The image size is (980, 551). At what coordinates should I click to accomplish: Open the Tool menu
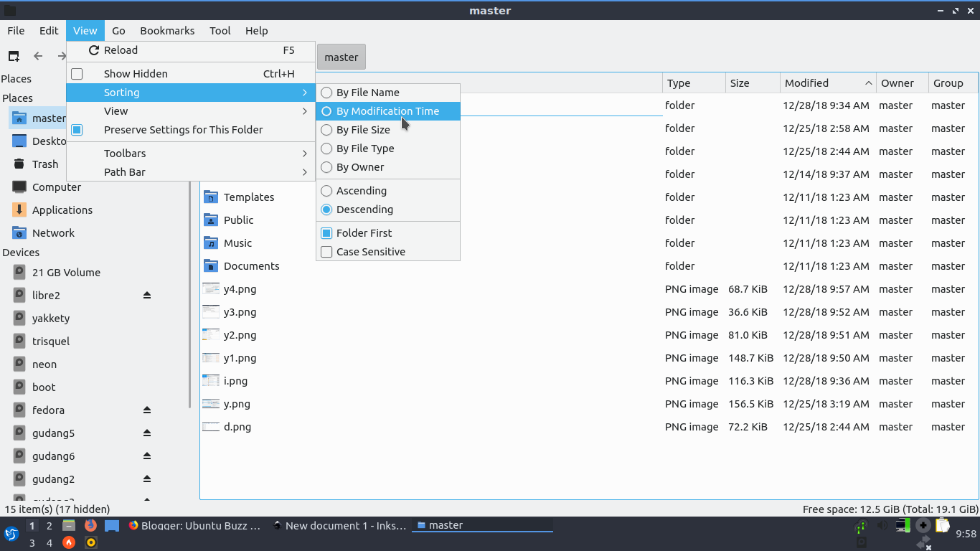click(220, 30)
